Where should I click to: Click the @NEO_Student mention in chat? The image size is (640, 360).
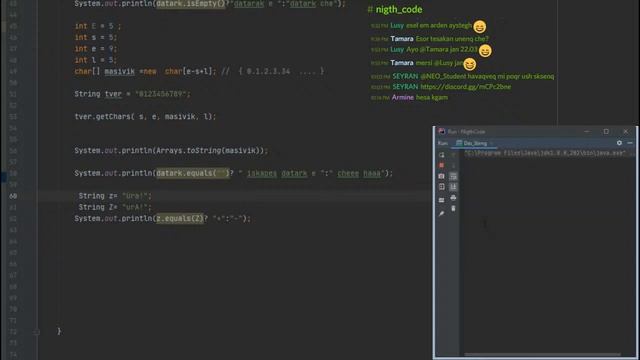click(443, 76)
